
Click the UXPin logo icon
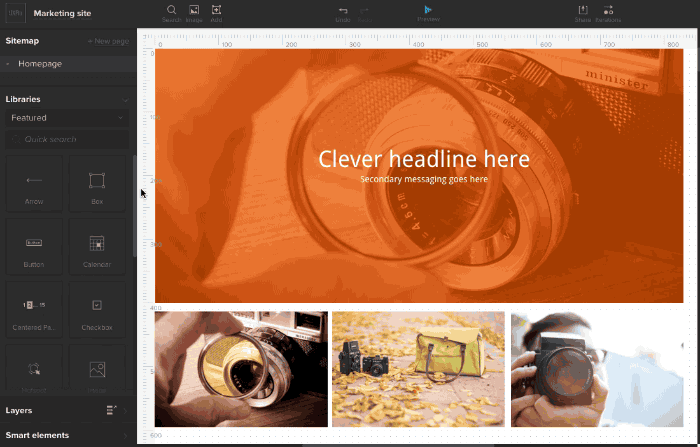tap(16, 13)
